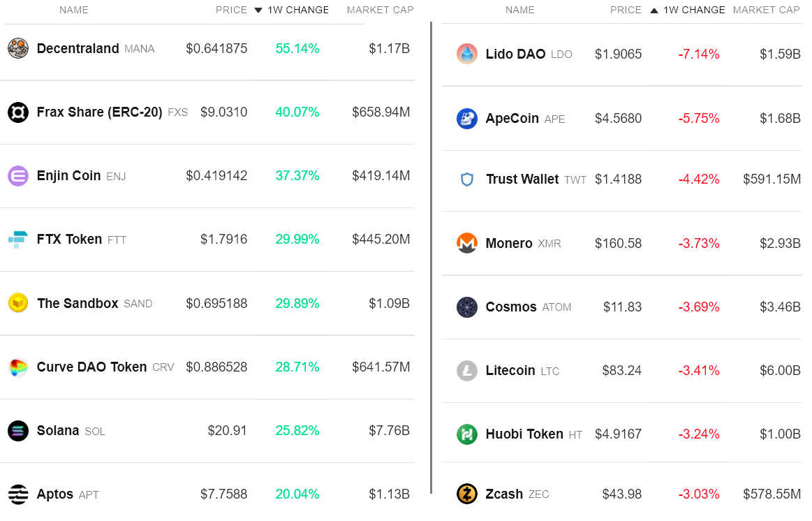Click the Enjin Coin purple logo
The width and height of the screenshot is (812, 521).
[x=18, y=176]
